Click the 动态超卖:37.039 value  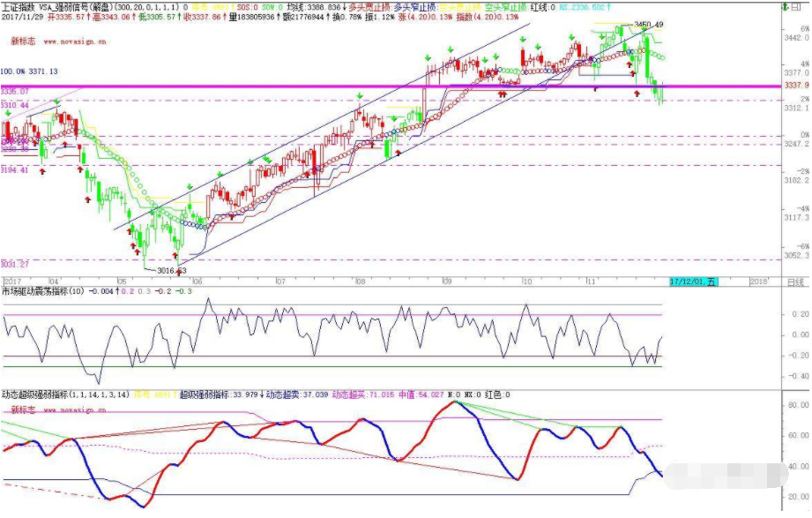tap(297, 394)
